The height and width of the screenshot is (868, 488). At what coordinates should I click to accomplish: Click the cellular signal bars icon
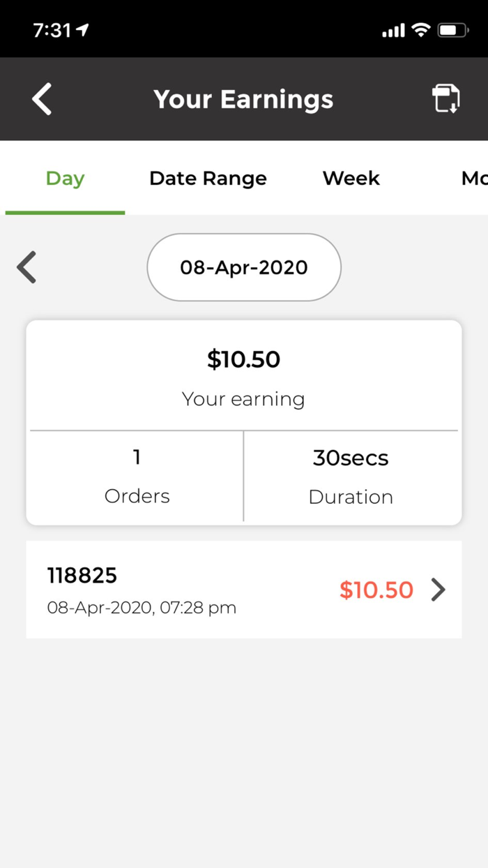tap(393, 30)
